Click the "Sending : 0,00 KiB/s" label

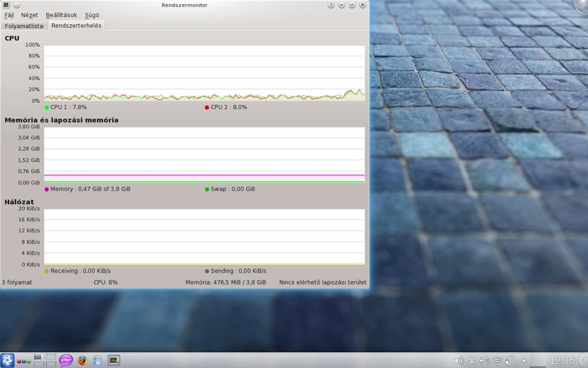[238, 271]
